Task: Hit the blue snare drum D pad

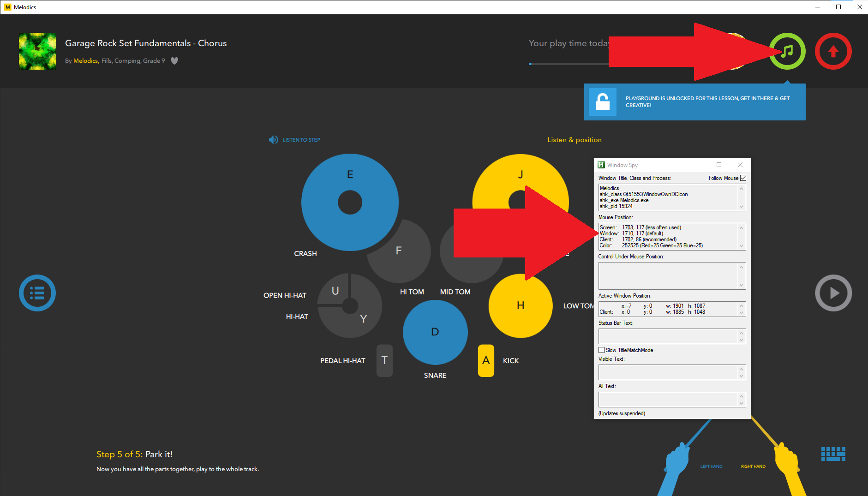Action: pos(435,332)
